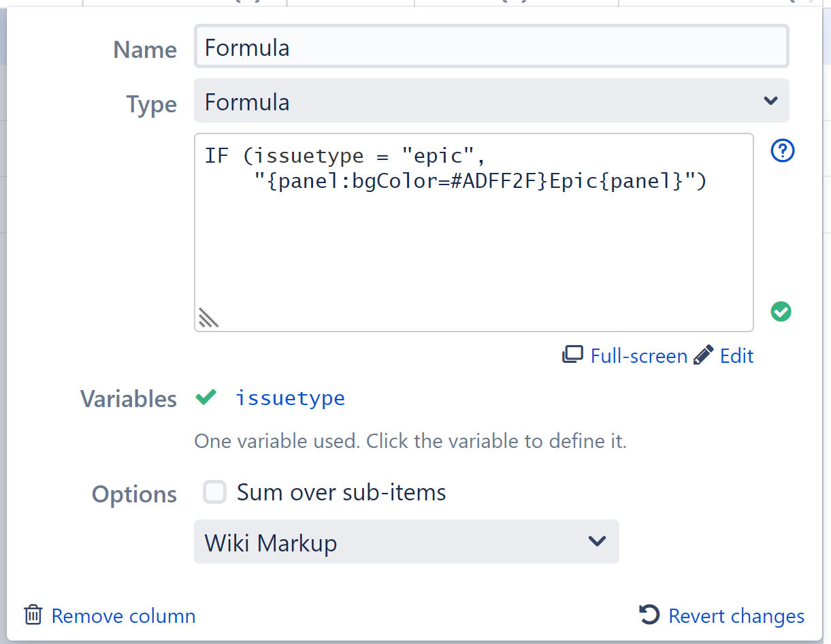Click the chevron on the Type selector

(770, 100)
